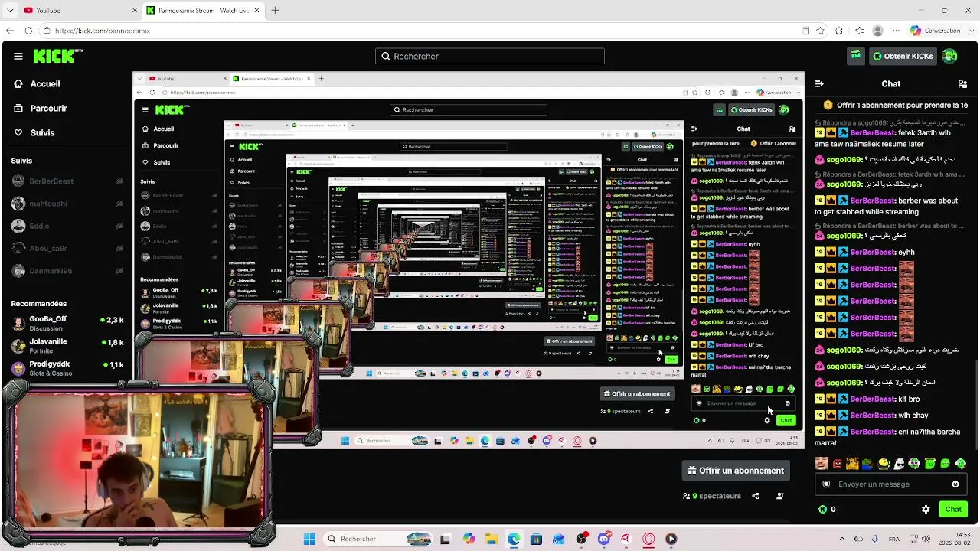The width and height of the screenshot is (980, 551).
Task: Click the chat identity badge icon
Action: pyautogui.click(x=826, y=484)
